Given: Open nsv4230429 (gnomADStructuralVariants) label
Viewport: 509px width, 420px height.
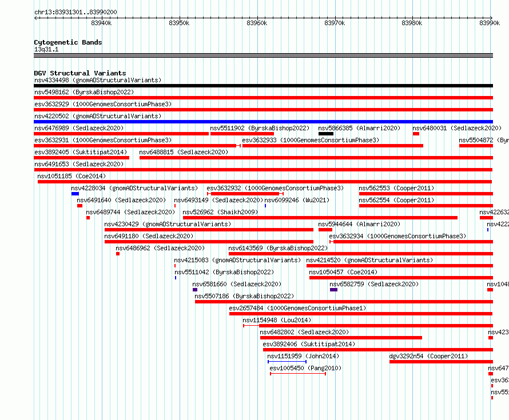Looking at the screenshot, I should point(168,224).
